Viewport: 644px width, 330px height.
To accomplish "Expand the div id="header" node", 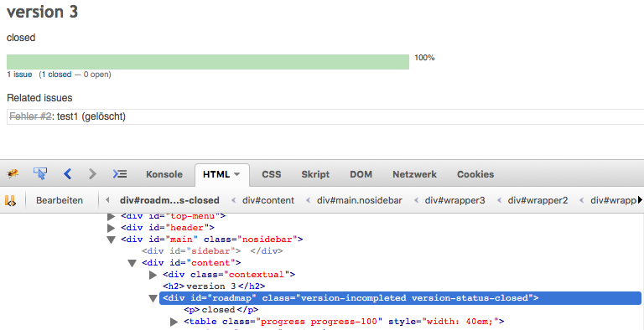I will click(x=111, y=227).
